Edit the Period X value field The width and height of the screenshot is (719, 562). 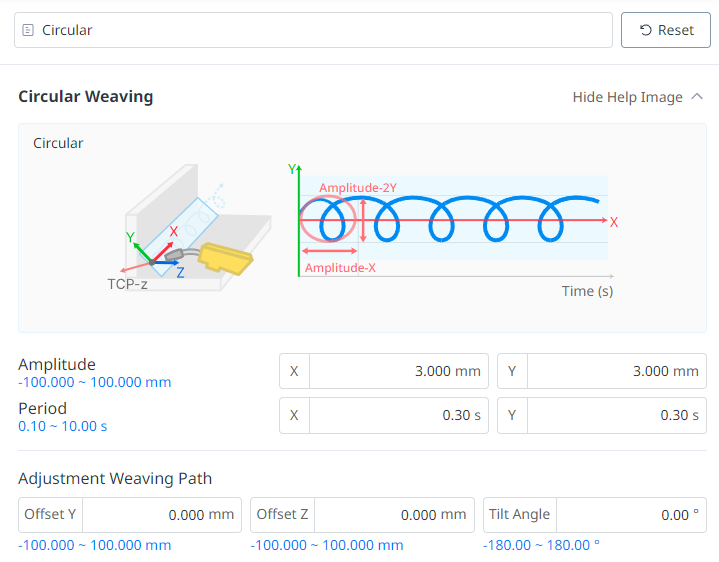[398, 415]
